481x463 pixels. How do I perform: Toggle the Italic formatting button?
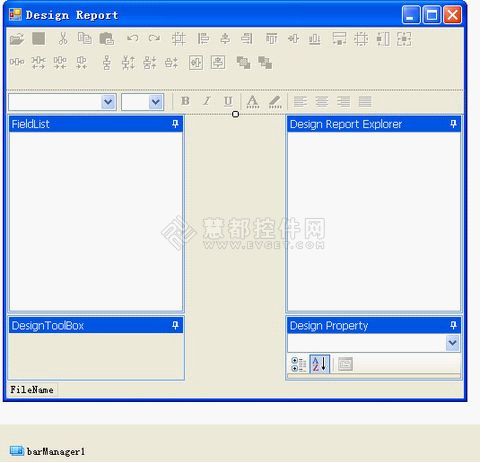pyautogui.click(x=207, y=101)
